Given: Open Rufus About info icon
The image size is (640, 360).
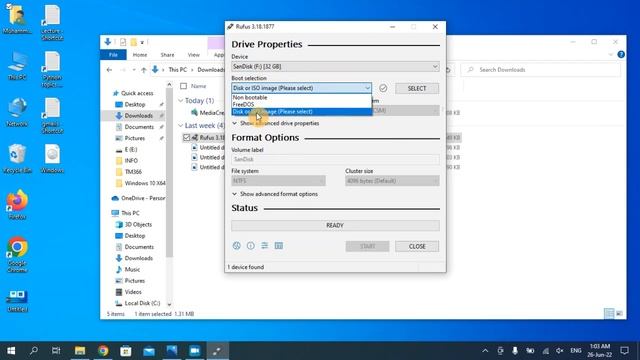Looking at the screenshot, I should point(251,246).
